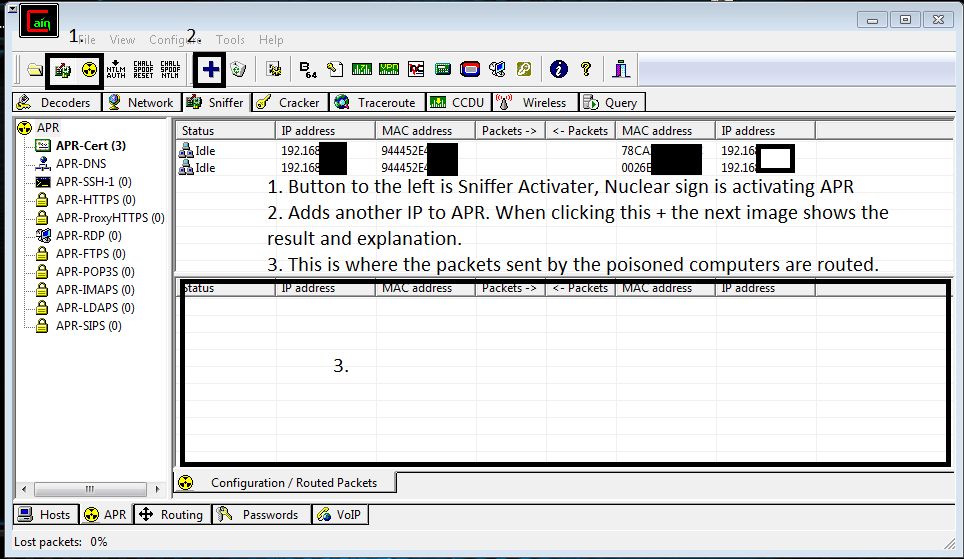Click the CHALL SPOOF NTLM icon

[170, 69]
